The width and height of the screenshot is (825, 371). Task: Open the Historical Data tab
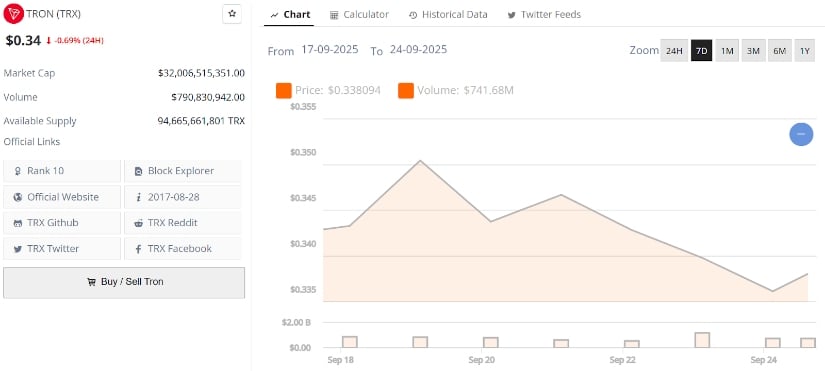[x=448, y=15]
